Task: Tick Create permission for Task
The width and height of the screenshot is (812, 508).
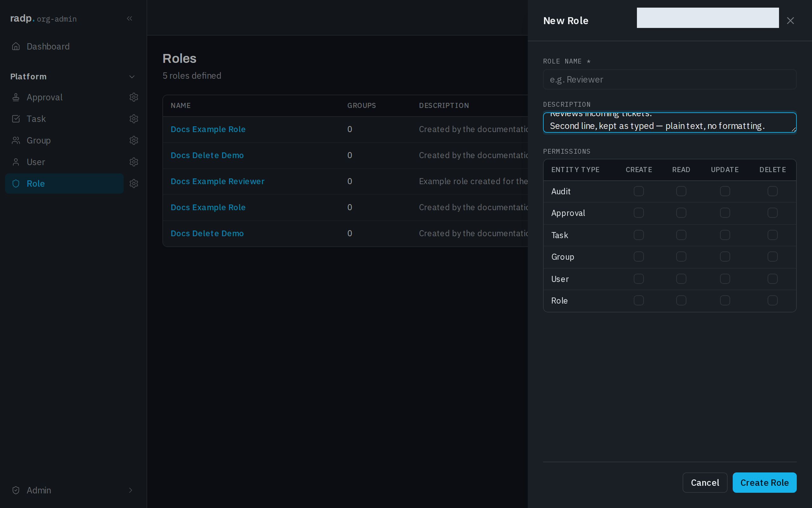Action: click(638, 235)
